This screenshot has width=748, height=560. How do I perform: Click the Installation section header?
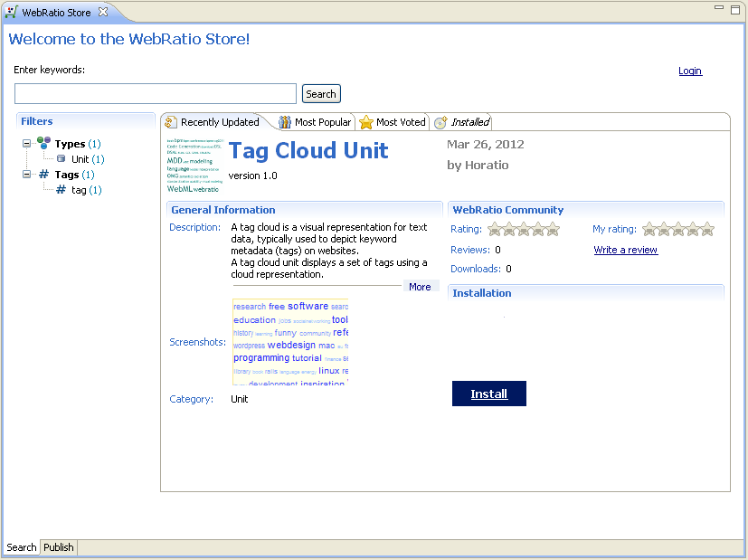point(586,293)
